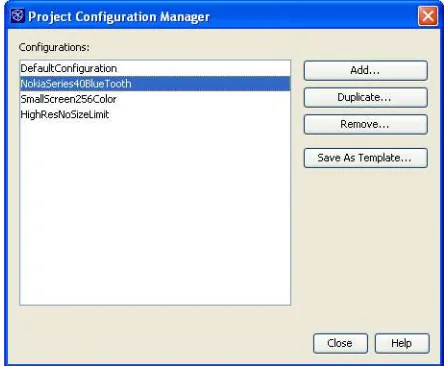
Task: Click the red X window close button
Action: [428, 16]
